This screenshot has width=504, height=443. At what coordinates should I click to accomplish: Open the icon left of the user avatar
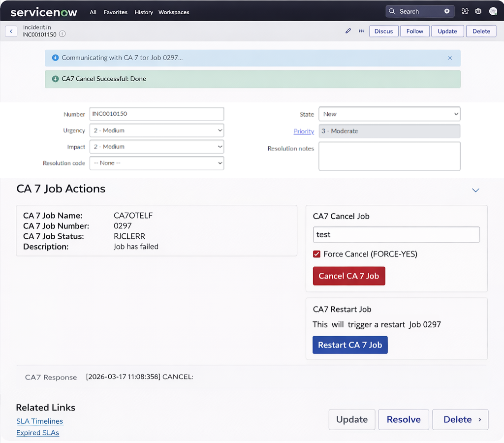point(478,11)
